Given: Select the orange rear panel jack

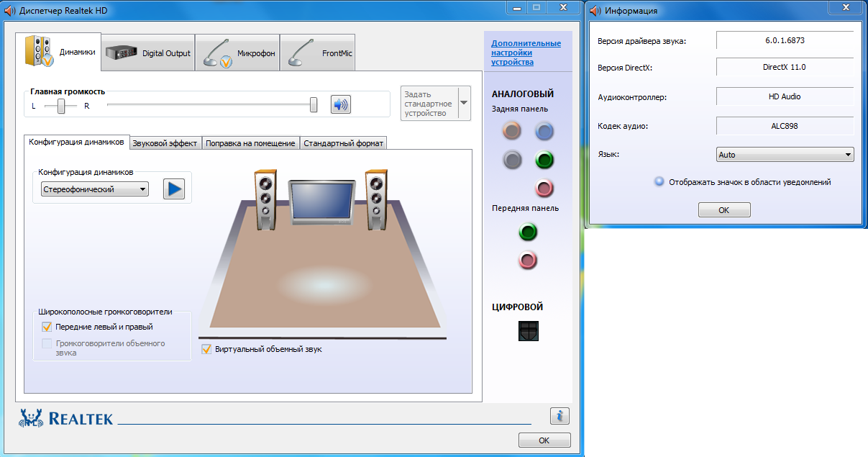Looking at the screenshot, I should [512, 131].
